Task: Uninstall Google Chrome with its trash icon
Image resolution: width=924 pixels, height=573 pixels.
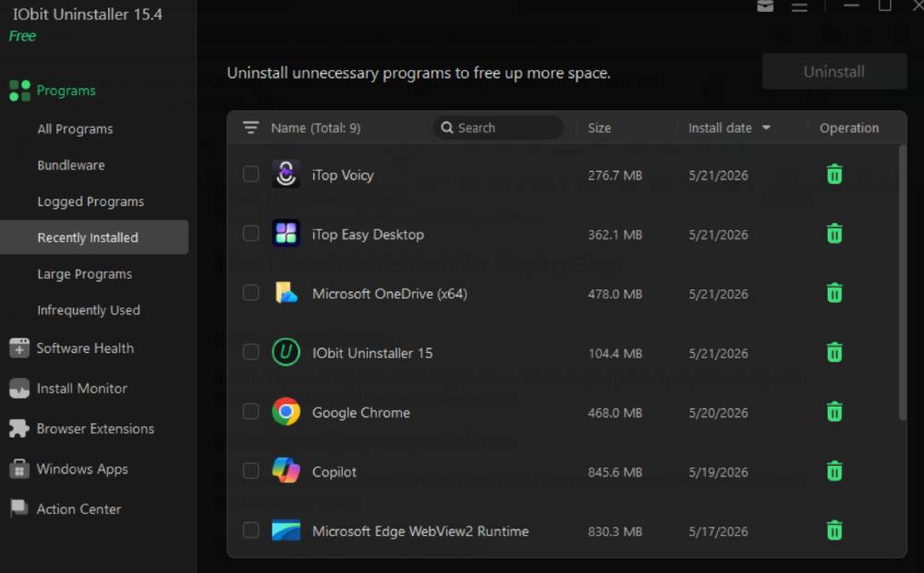Action: (834, 412)
